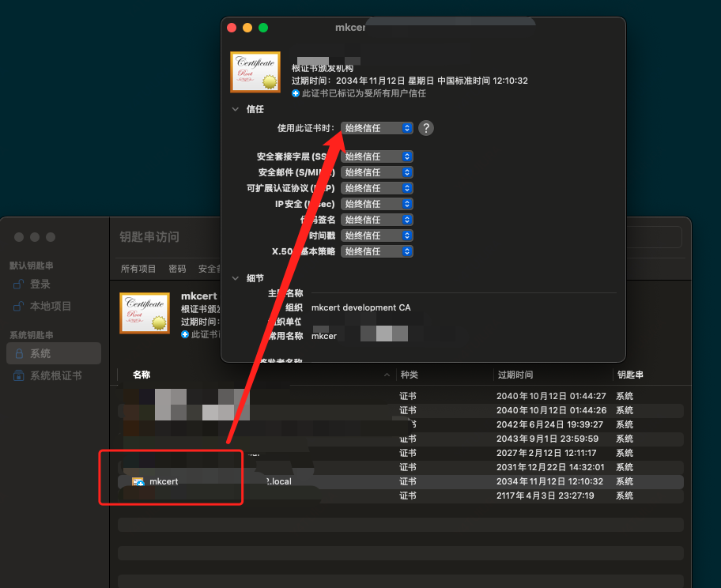Click the expiry date 2043年9月1日 23:59:59

[x=548, y=439]
